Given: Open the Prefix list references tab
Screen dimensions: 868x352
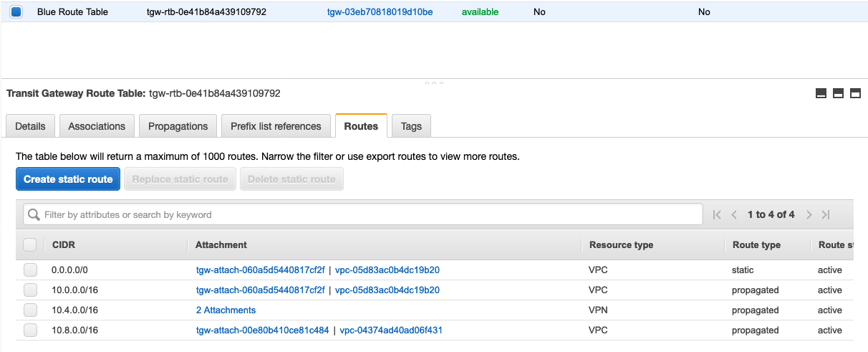Looking at the screenshot, I should coord(276,126).
